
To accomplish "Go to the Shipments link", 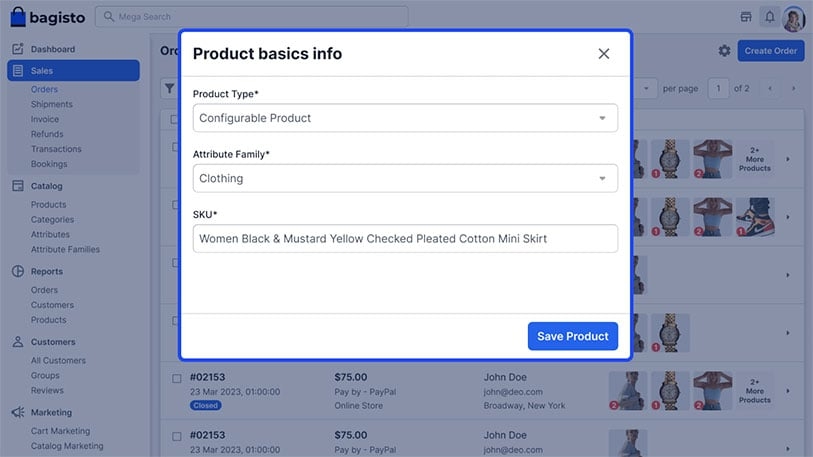I will (51, 104).
